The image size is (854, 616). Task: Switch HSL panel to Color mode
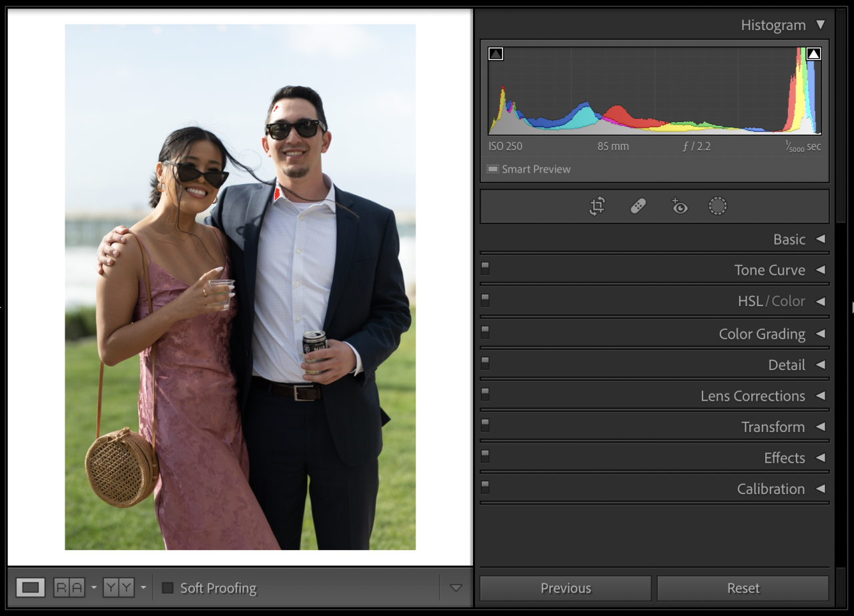pyautogui.click(x=789, y=301)
